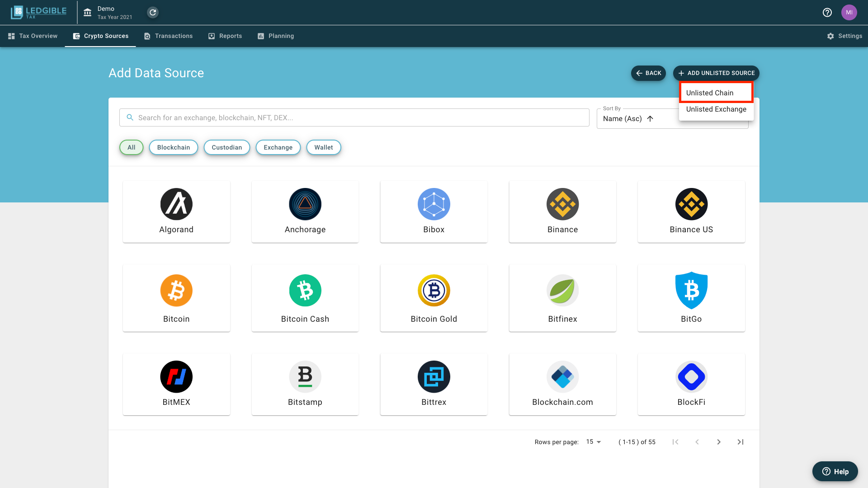This screenshot has width=868, height=488.
Task: Select the BitMEX data source
Action: coord(176,384)
